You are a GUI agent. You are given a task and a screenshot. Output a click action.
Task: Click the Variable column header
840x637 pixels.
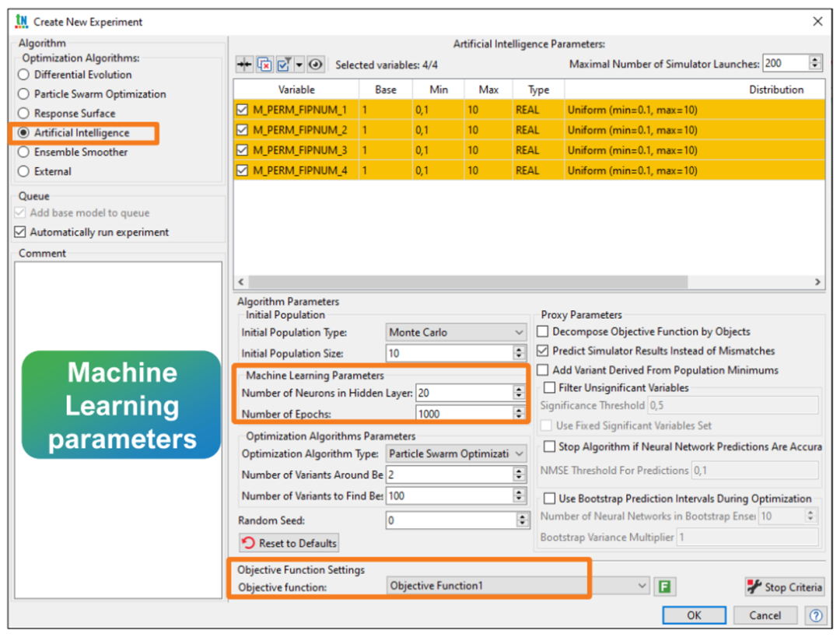[x=296, y=89]
